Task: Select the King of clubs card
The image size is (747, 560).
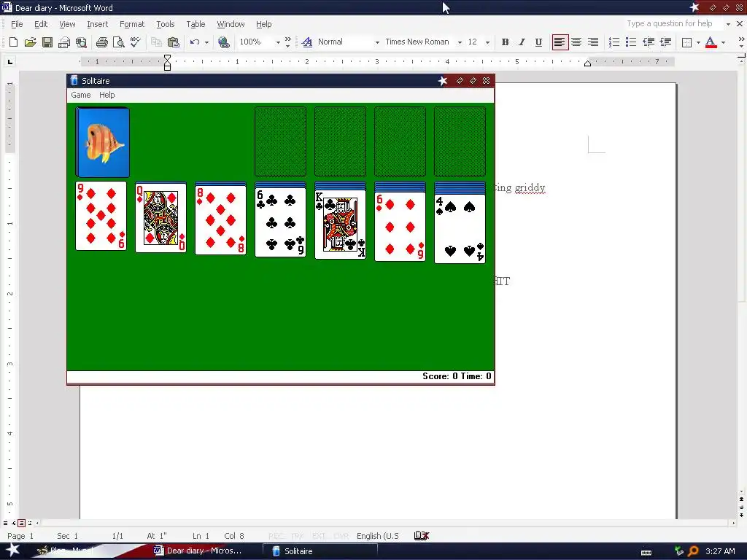Action: tap(340, 224)
